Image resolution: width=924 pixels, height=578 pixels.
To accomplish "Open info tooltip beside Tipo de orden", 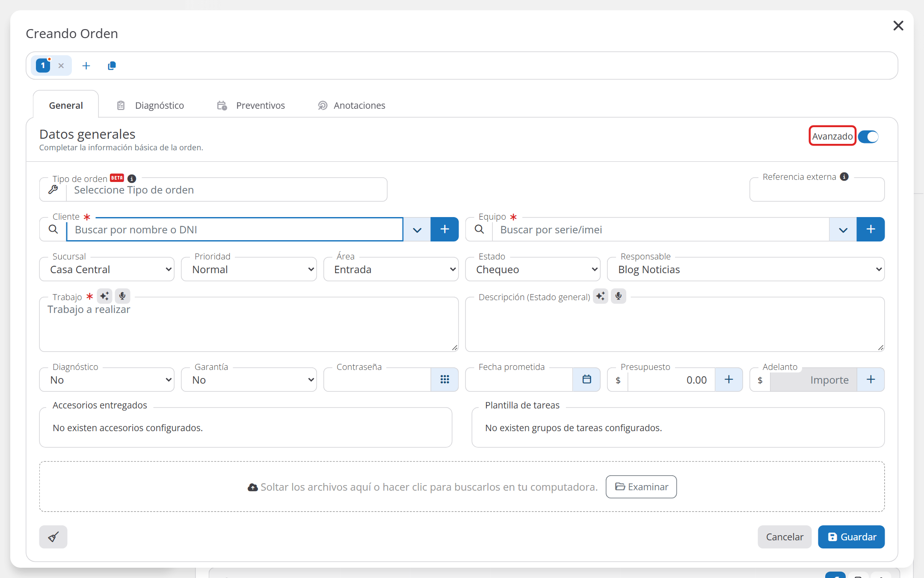I will pyautogui.click(x=132, y=179).
